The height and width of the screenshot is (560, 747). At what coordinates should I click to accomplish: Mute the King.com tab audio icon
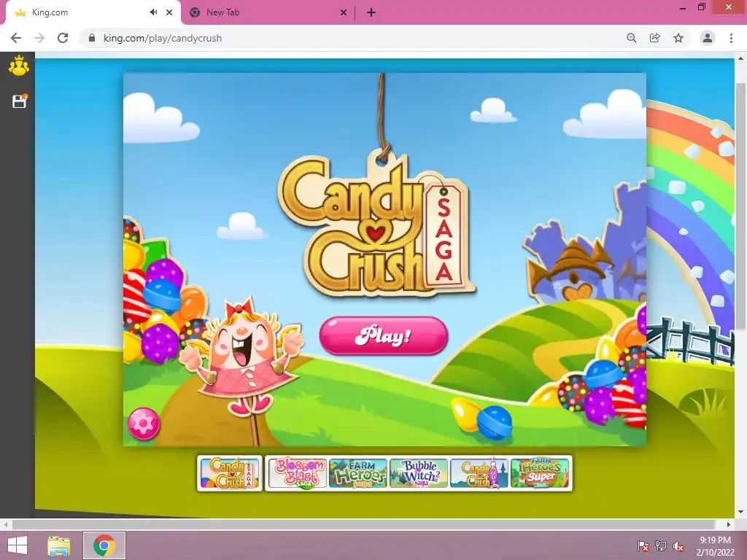tap(153, 12)
